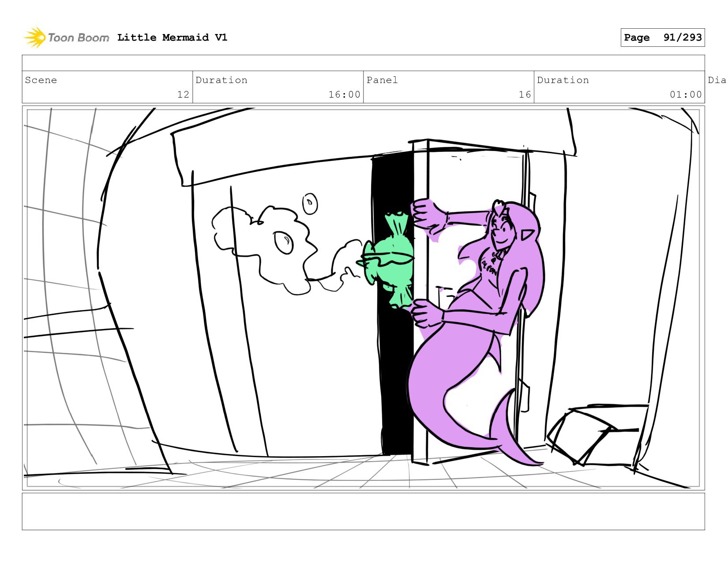
Task: Click the empty notes box below the panel
Action: [x=363, y=511]
